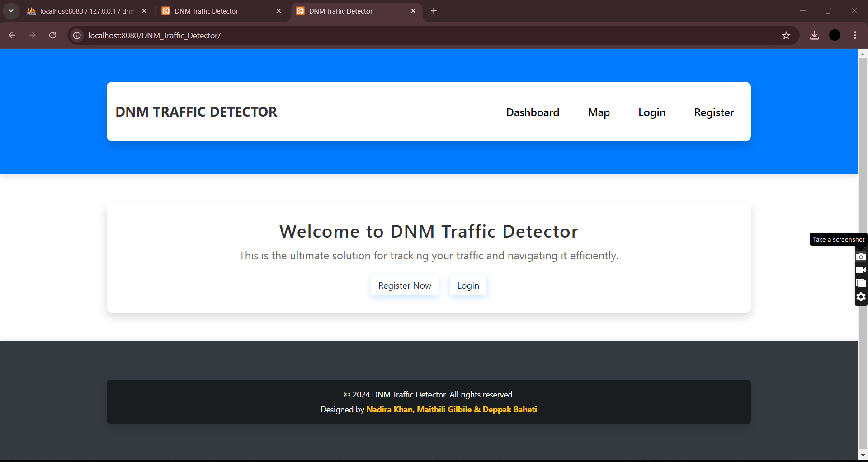868x462 pixels.
Task: Restore down the browser window
Action: click(x=828, y=11)
